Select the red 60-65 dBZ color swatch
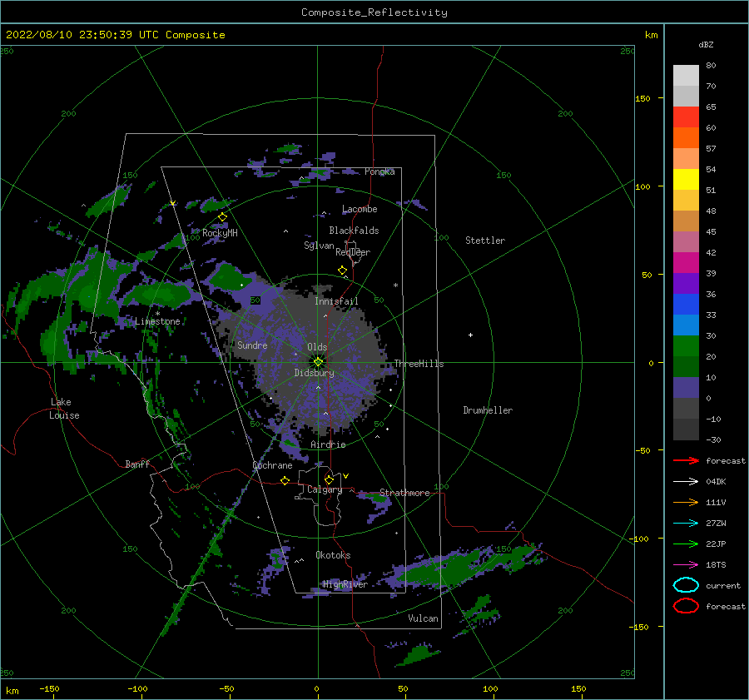Viewport: 749px width, 700px height. coord(686,117)
